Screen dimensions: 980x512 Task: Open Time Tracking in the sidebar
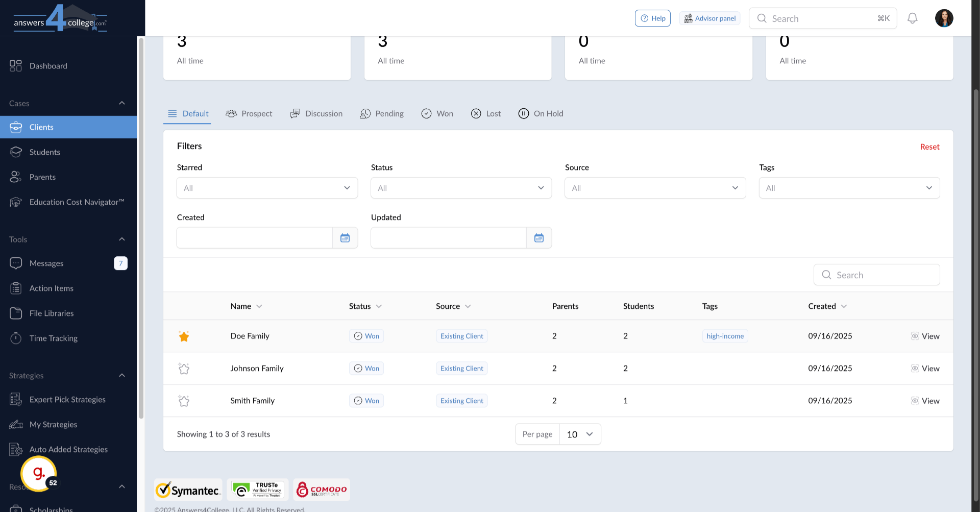click(53, 338)
